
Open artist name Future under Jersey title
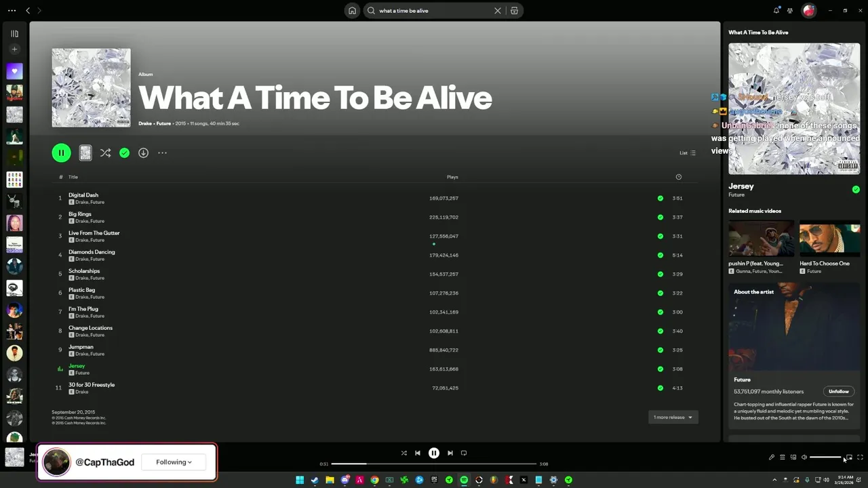[736, 195]
